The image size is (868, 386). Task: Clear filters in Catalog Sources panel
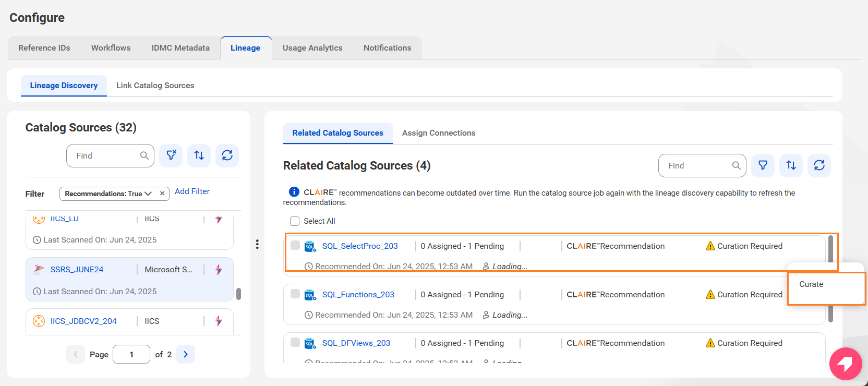[x=171, y=155]
